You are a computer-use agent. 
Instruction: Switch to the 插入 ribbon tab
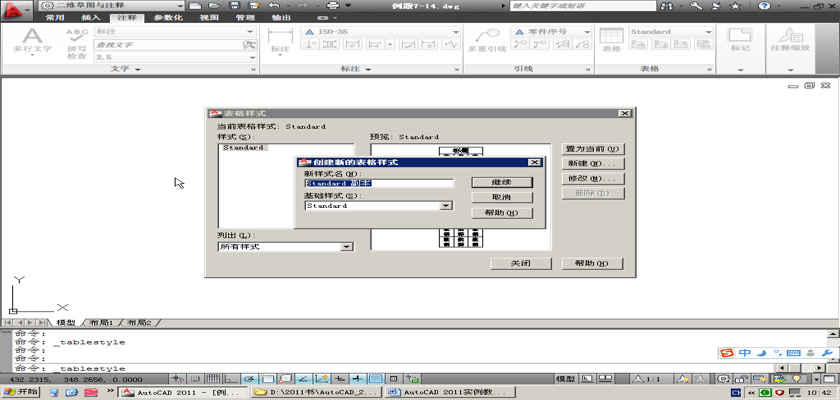coord(91,18)
